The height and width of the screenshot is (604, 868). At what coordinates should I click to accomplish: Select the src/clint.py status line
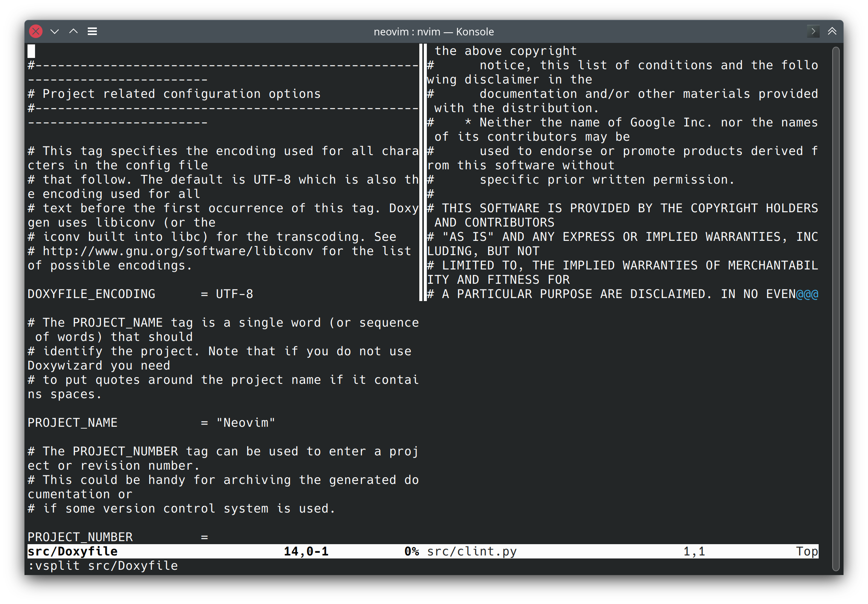click(471, 551)
